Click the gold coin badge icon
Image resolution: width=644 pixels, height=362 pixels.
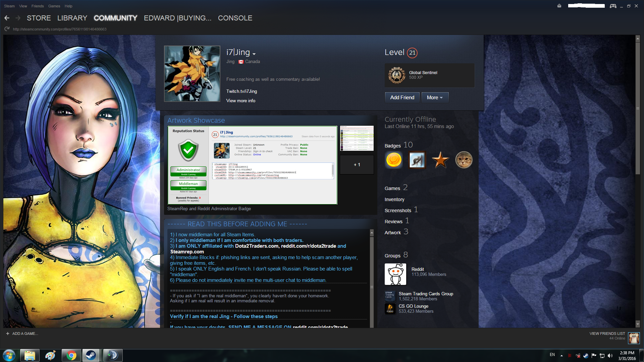tap(394, 160)
